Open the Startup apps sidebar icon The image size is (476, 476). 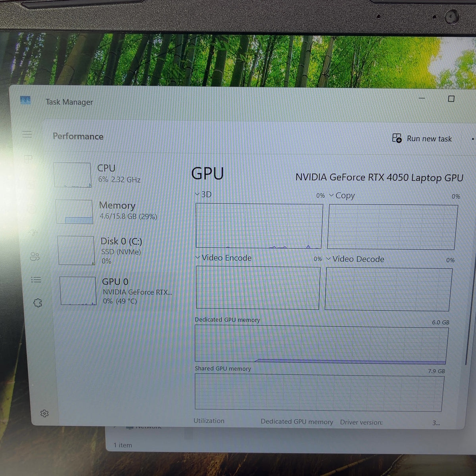point(33,232)
